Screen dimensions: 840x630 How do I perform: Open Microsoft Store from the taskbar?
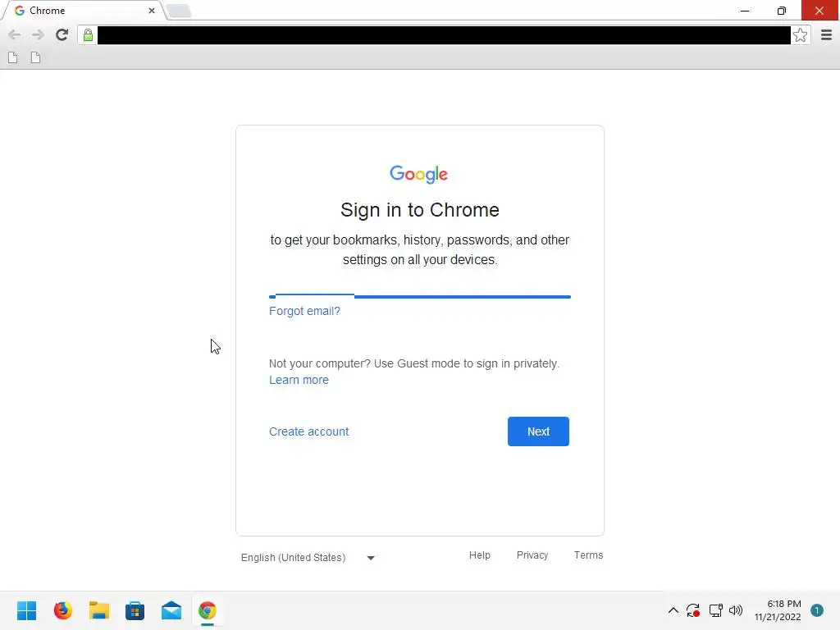pyautogui.click(x=135, y=610)
